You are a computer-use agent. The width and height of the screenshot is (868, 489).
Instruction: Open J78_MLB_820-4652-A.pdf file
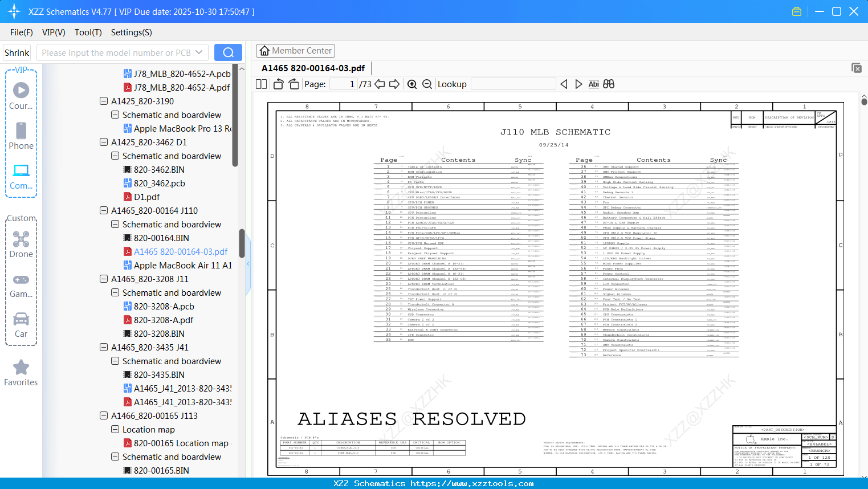(177, 87)
